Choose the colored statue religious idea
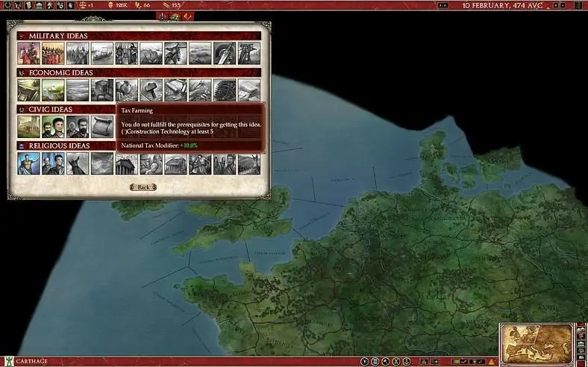 (28, 163)
